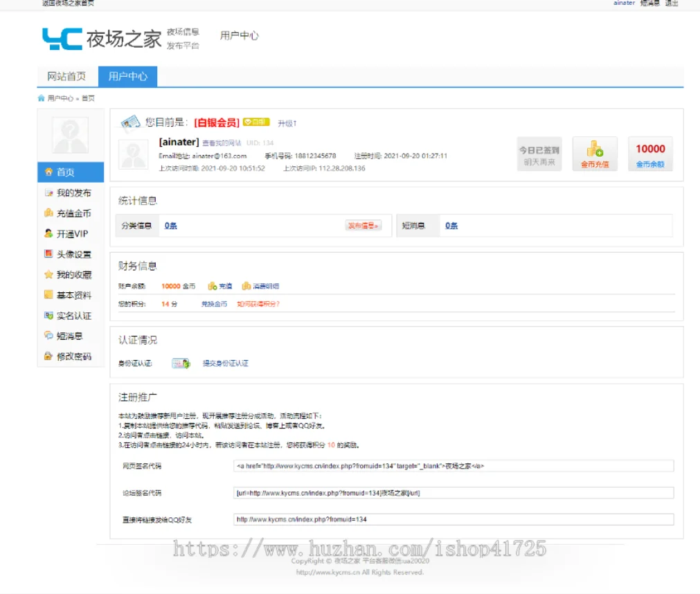Click the star icon for 我的收藏
The width and height of the screenshot is (700, 594).
click(x=48, y=275)
